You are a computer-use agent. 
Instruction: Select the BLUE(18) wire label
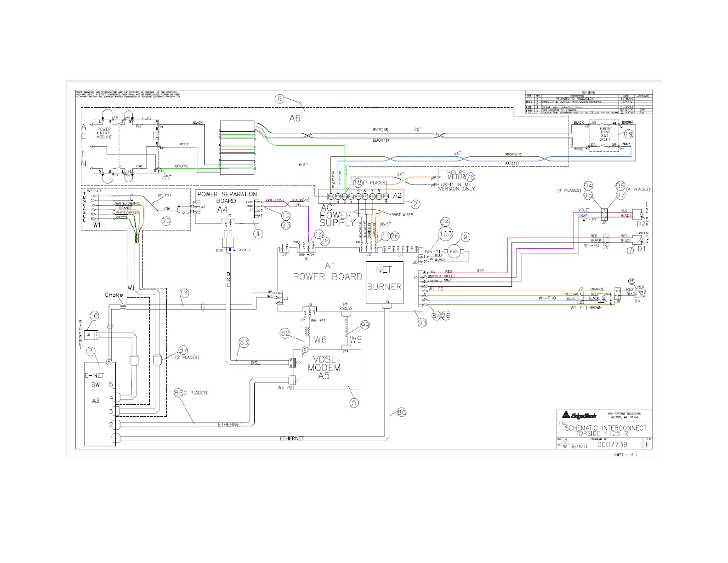(512, 163)
